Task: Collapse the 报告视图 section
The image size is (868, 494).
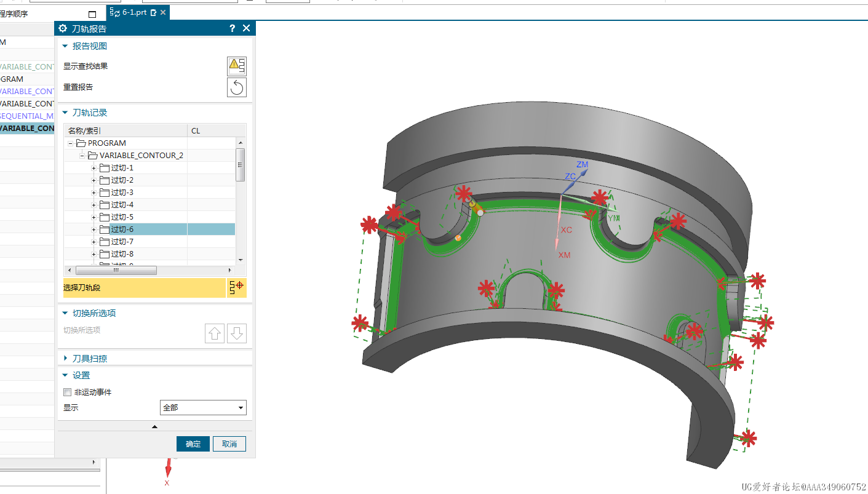Action: tap(65, 46)
